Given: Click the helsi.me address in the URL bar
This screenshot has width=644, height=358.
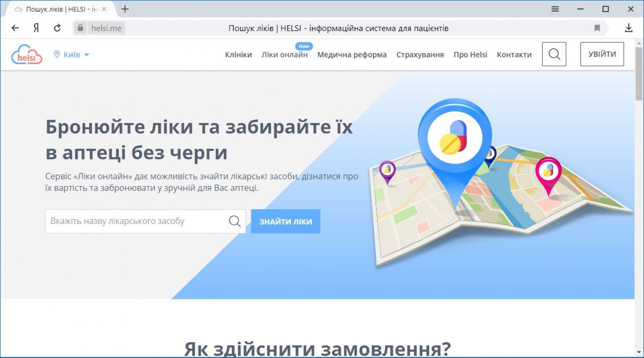Looking at the screenshot, I should click(106, 28).
